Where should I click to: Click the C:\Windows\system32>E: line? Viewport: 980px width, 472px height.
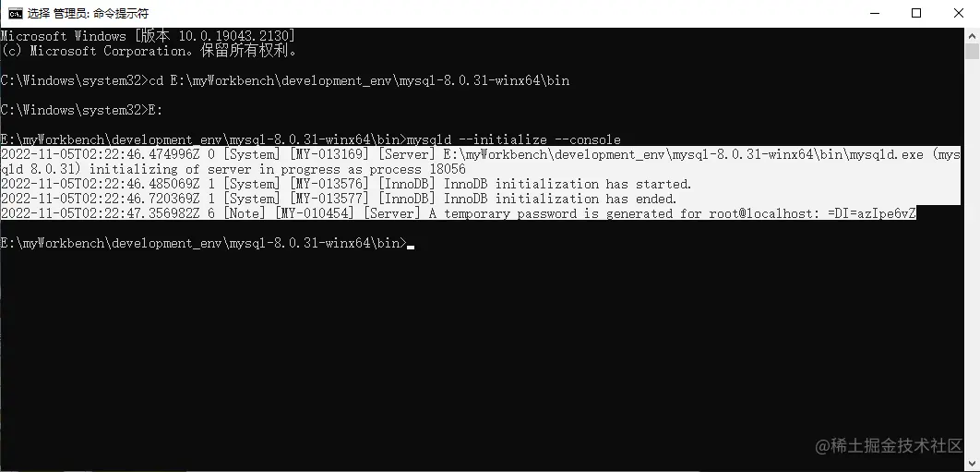(x=81, y=110)
